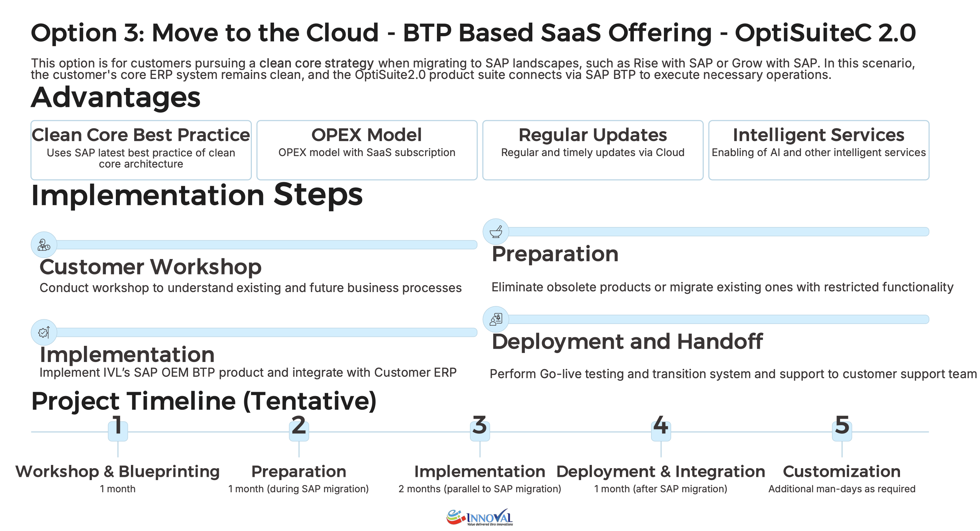Click the Deployment and Handoff icon

point(496,319)
